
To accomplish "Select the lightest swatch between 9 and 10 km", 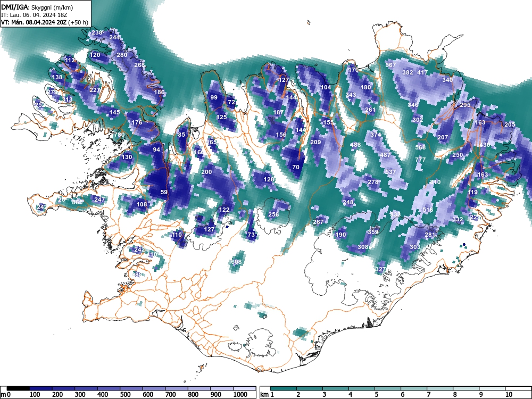I will pyautogui.click(x=492, y=388).
